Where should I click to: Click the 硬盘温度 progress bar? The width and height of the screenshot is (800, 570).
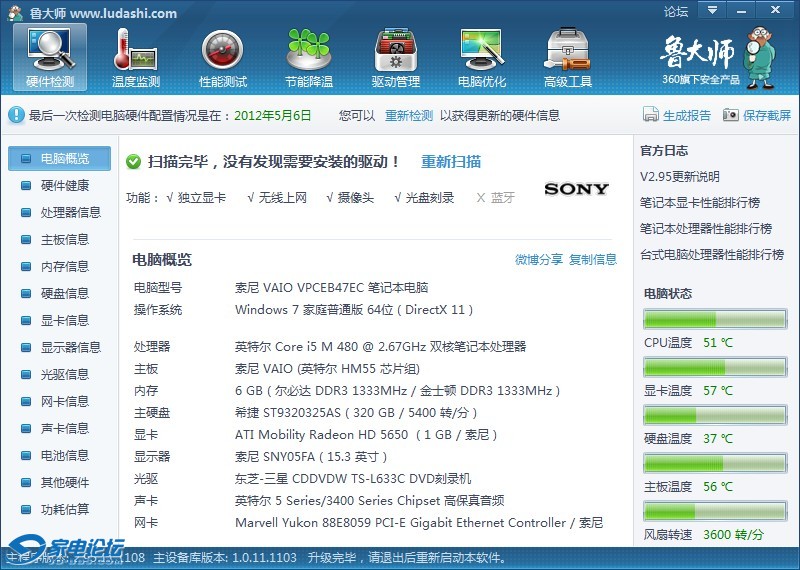coord(715,415)
